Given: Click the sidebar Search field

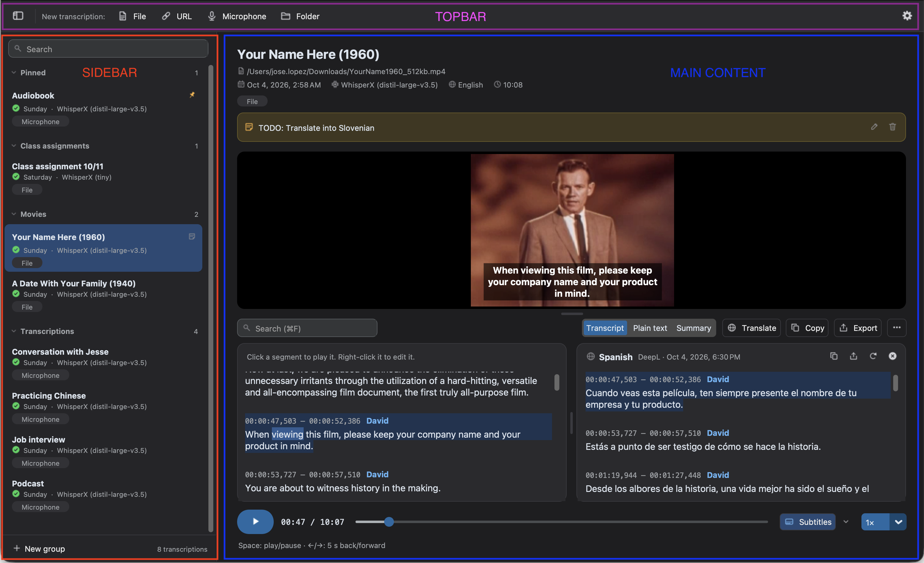Looking at the screenshot, I should pos(108,49).
